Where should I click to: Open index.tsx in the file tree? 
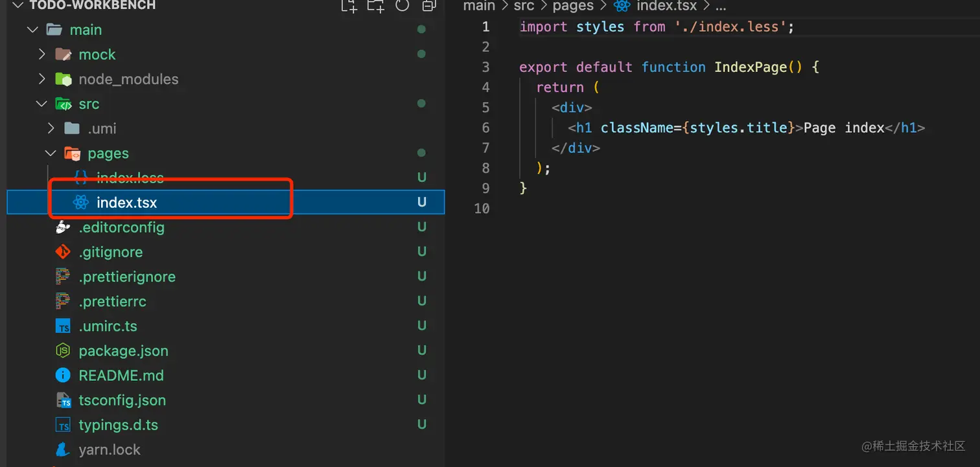pyautogui.click(x=126, y=203)
